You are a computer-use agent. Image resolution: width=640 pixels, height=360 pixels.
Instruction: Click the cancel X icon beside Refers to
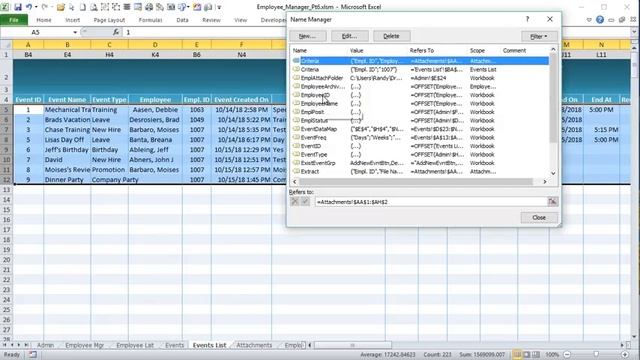click(295, 202)
